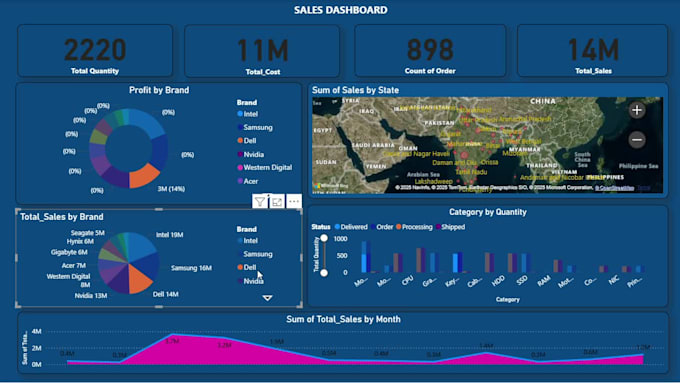Click the Dell 14M pie label

(166, 294)
